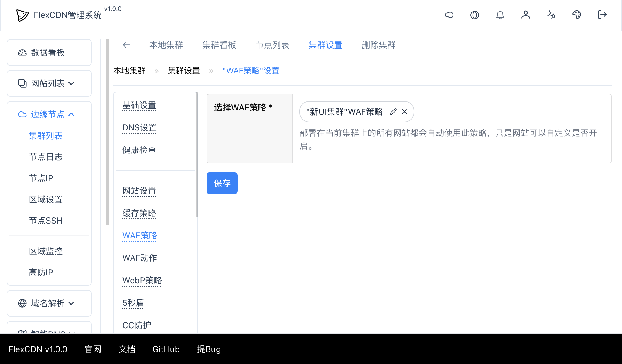The width and height of the screenshot is (622, 364).
Task: Open the GitHub link in footer
Action: coord(166,349)
